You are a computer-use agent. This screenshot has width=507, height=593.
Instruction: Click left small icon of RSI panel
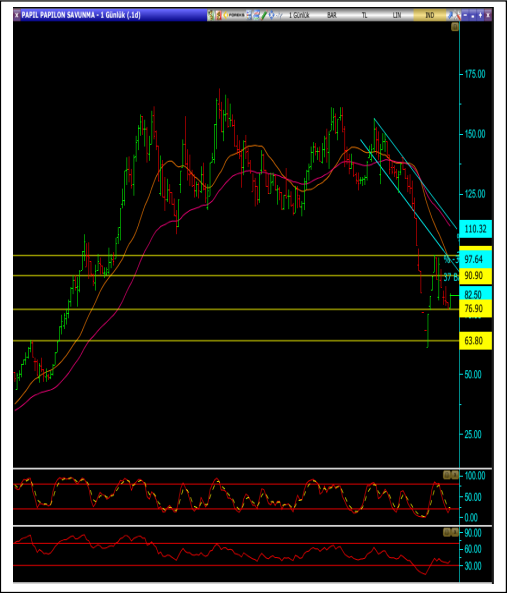pyautogui.click(x=447, y=532)
